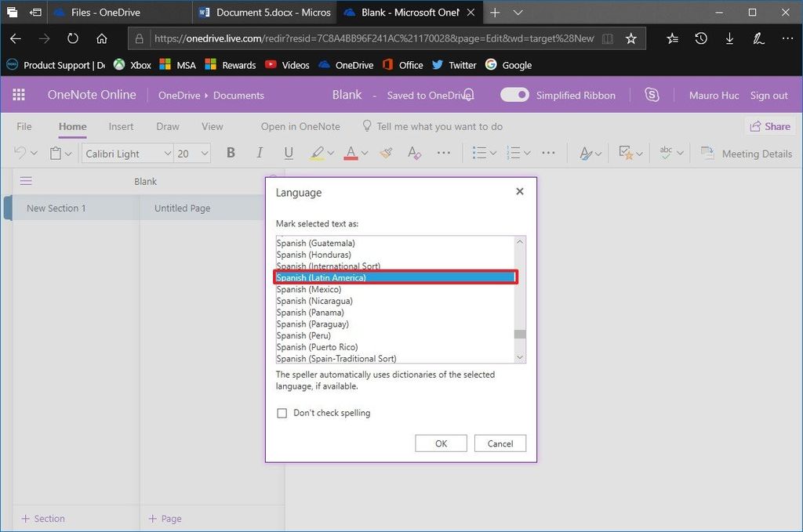Enable Don't check spelling
Screen dimensions: 803x532
pos(282,413)
